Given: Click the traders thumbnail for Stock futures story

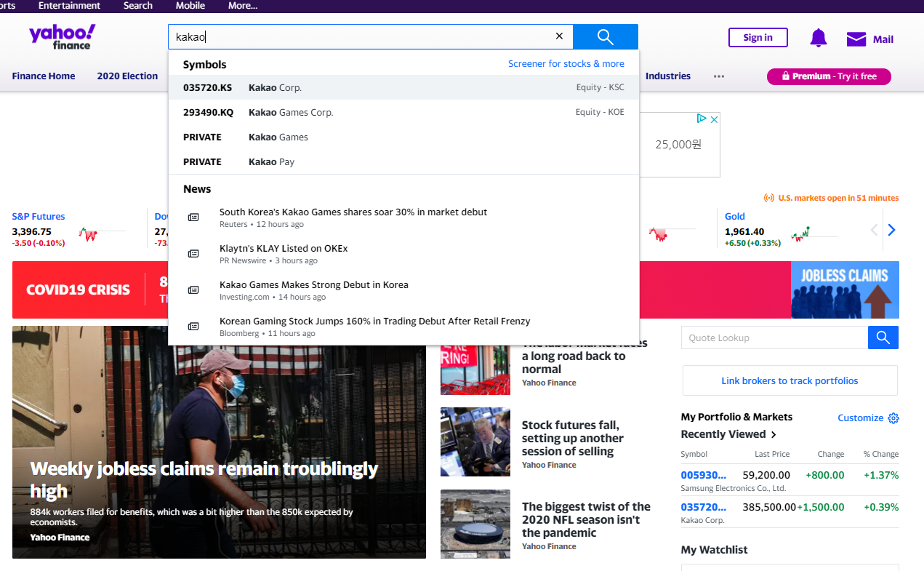Looking at the screenshot, I should tap(475, 442).
